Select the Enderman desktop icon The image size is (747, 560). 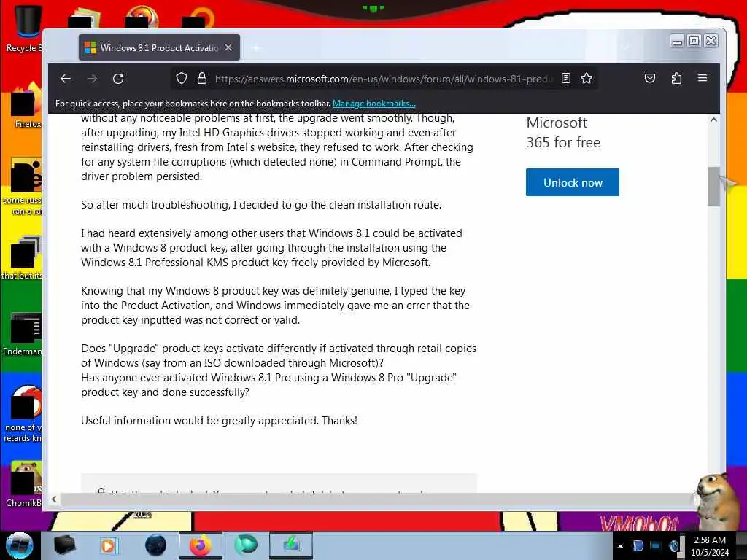[23, 333]
